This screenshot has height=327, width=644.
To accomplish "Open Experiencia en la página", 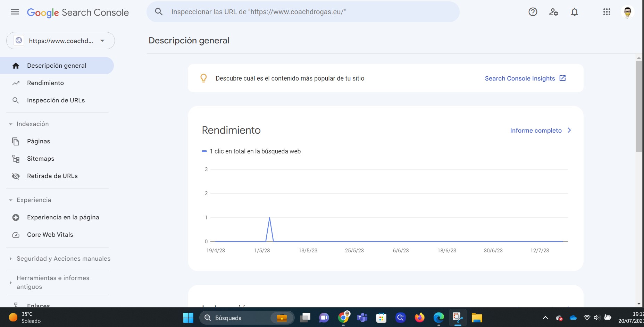I will pyautogui.click(x=63, y=217).
